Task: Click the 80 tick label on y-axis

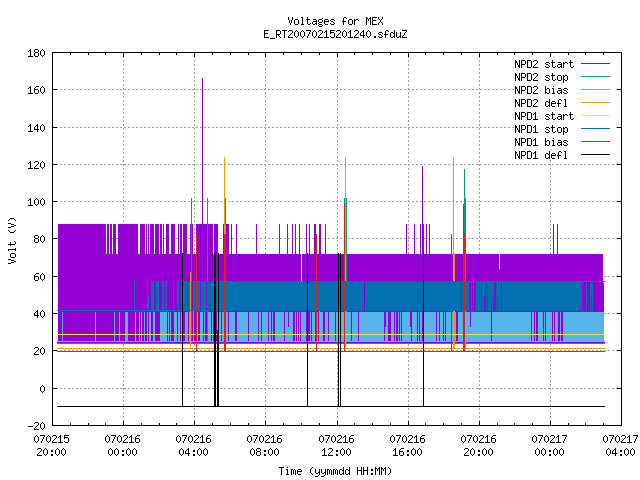Action: pos(39,239)
